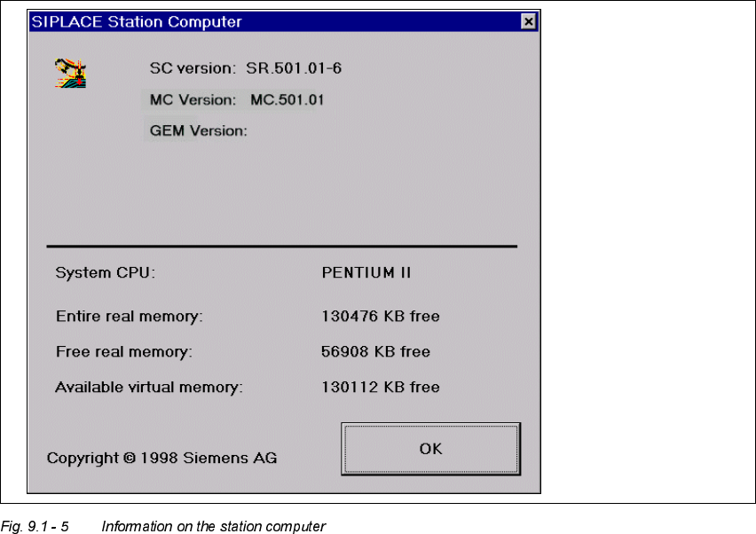Click the Entire real memory label
Viewport: 756px width, 534px height.
point(130,316)
